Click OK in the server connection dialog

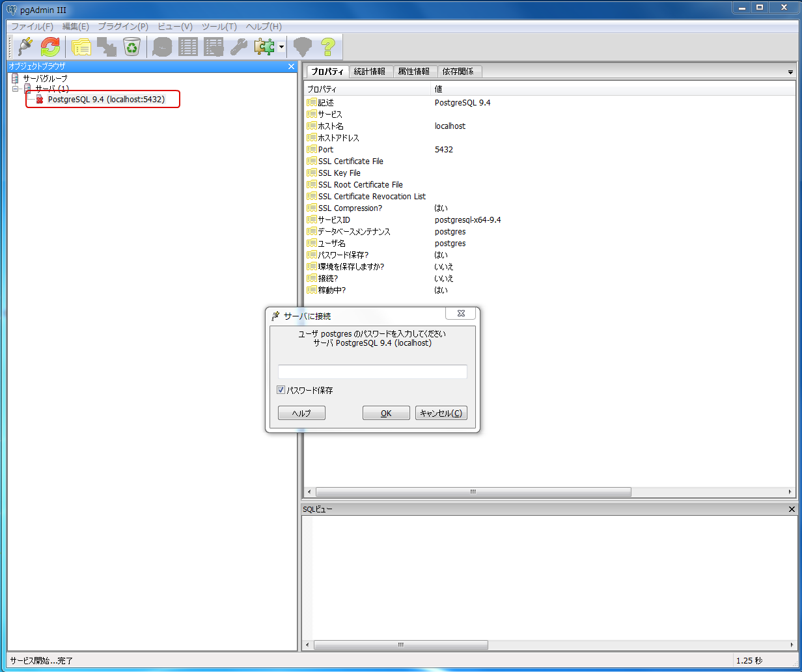tap(386, 413)
